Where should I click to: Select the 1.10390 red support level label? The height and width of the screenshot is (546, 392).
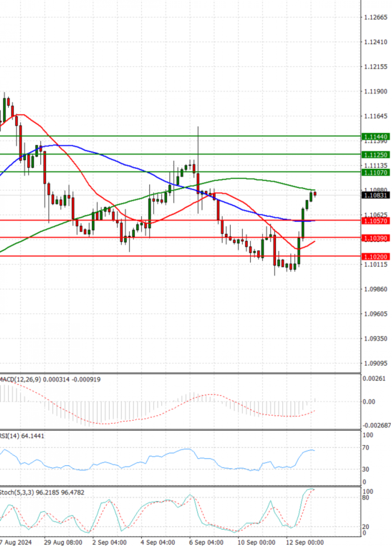point(375,229)
